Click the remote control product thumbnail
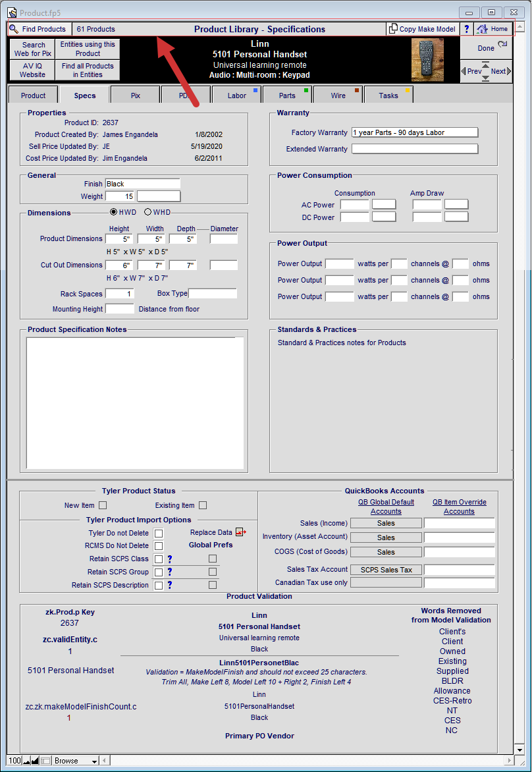 pos(427,60)
